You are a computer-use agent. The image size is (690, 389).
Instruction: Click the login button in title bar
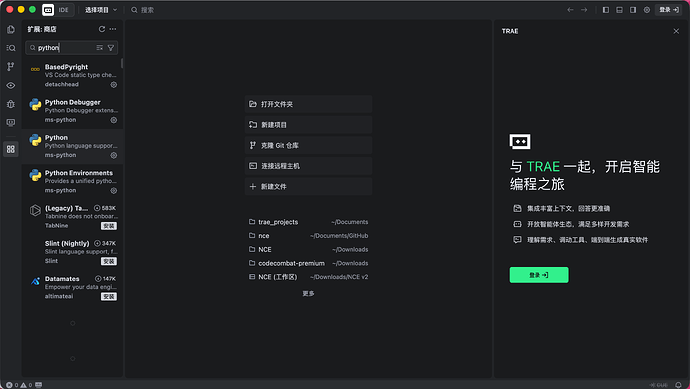(669, 10)
